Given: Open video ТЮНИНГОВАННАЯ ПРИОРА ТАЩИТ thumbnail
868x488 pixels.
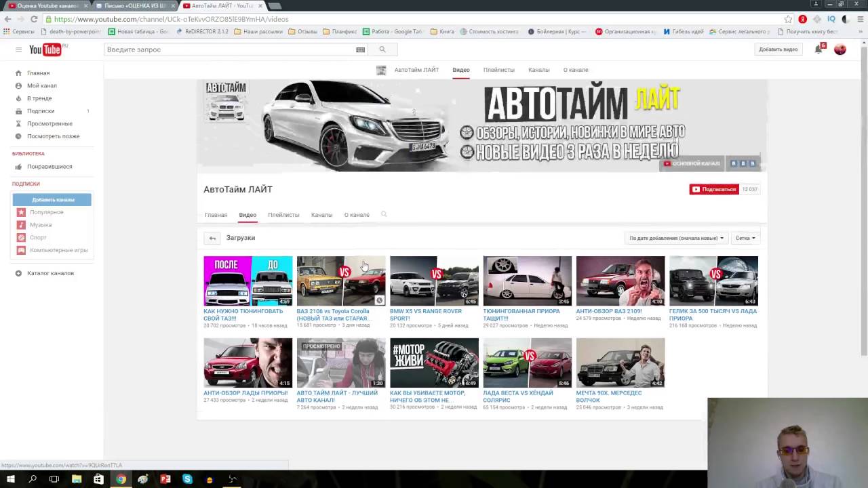Looking at the screenshot, I should (x=527, y=281).
